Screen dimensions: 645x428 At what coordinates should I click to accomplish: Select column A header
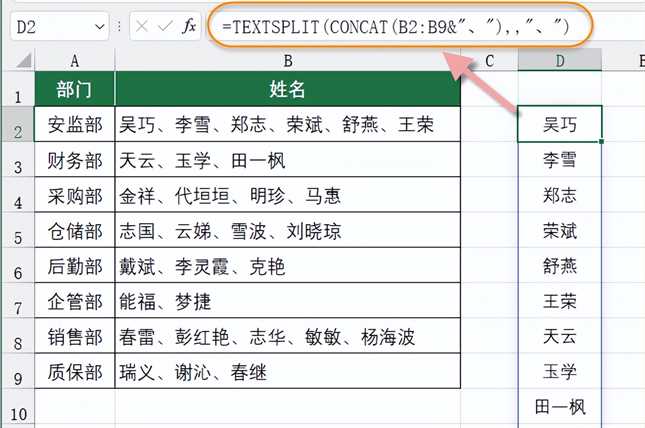click(75, 62)
